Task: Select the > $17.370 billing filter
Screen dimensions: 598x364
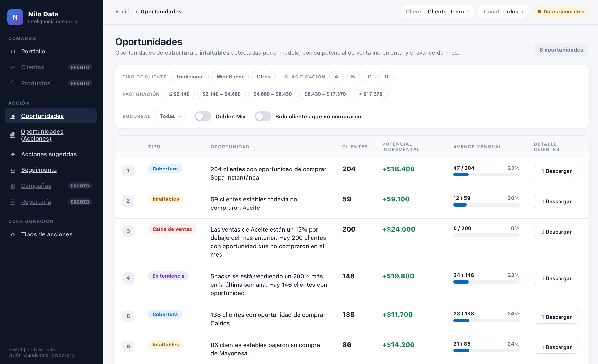Action: pos(371,94)
